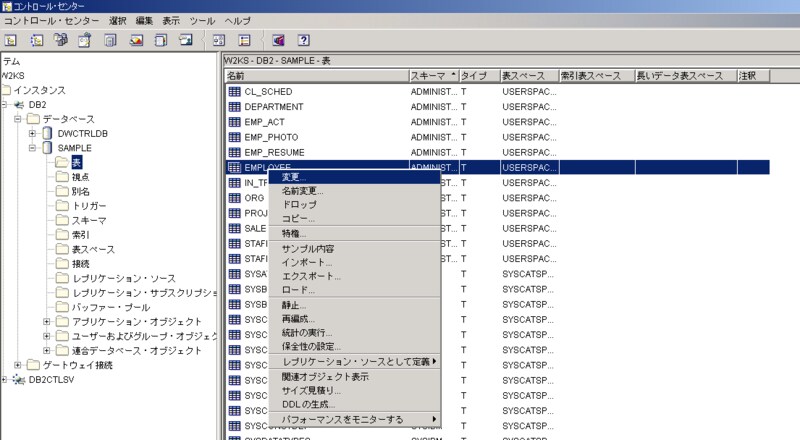
Task: Choose 統計の実行 in the context menu
Action: point(355,332)
